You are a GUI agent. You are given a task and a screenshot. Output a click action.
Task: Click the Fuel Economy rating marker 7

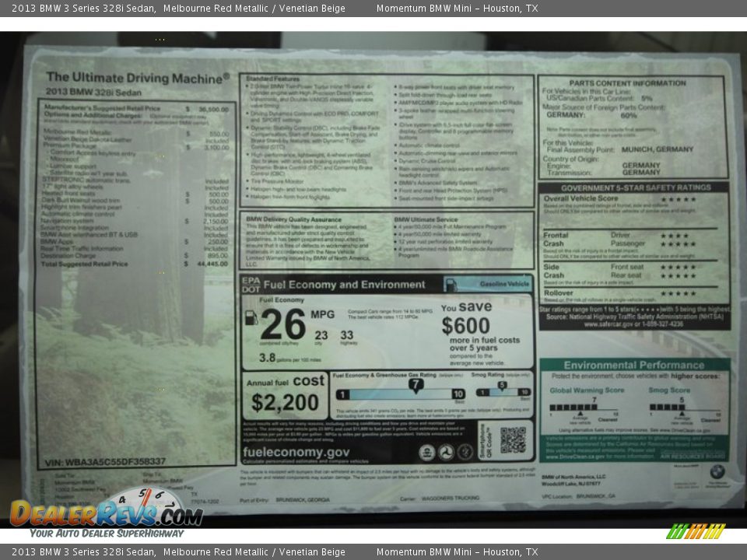[416, 385]
